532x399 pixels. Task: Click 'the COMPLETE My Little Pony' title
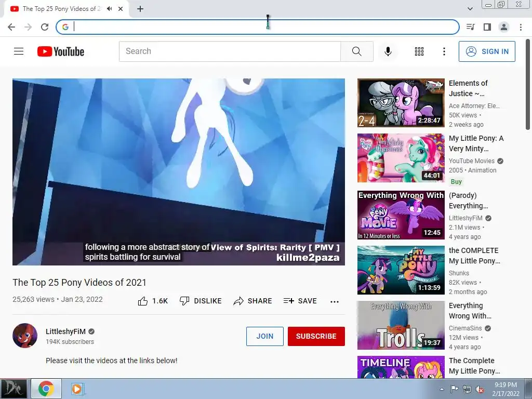(474, 256)
